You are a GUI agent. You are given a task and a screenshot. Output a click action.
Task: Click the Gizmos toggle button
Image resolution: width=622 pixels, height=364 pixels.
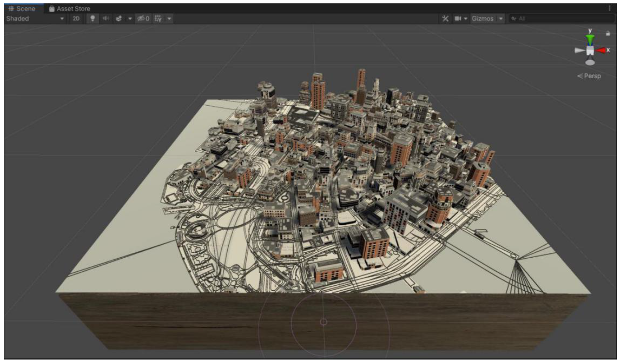(483, 18)
